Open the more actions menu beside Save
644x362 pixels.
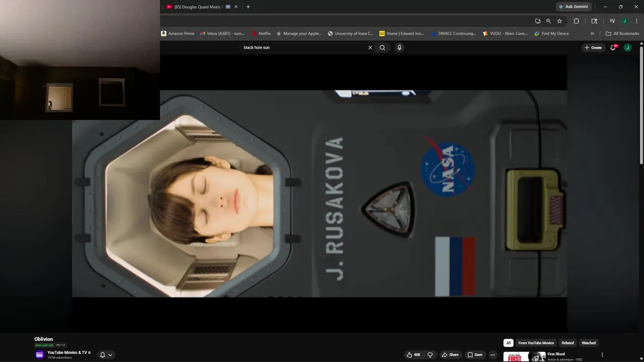493,355
